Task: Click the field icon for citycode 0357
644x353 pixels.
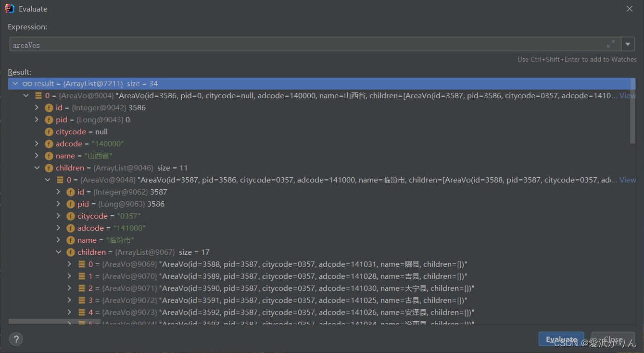Action: pos(70,216)
